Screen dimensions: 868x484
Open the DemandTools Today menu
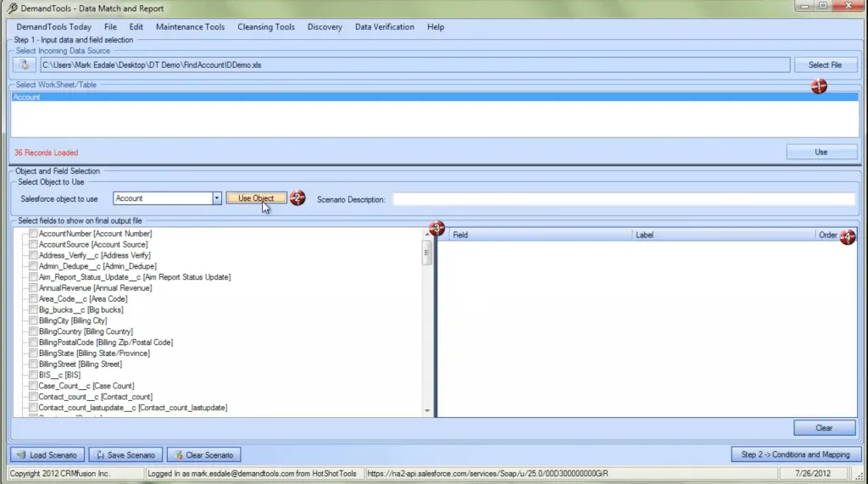pyautogui.click(x=53, y=26)
